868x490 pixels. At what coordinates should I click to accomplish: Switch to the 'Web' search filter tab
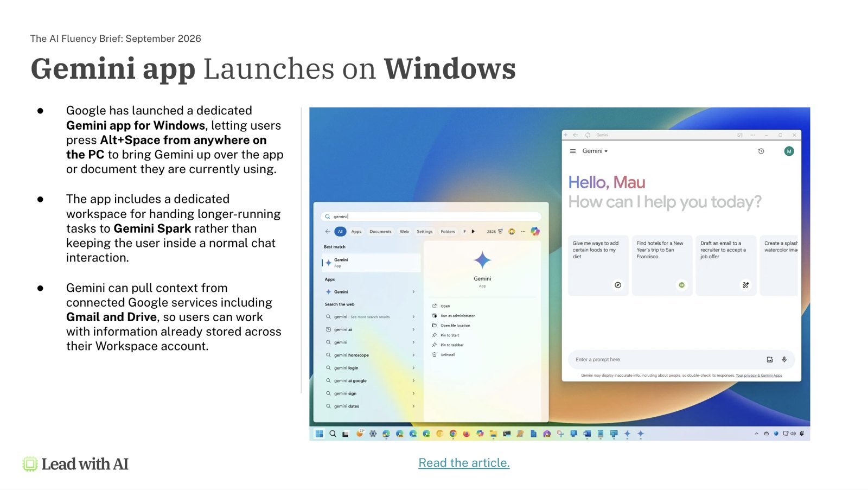point(404,232)
